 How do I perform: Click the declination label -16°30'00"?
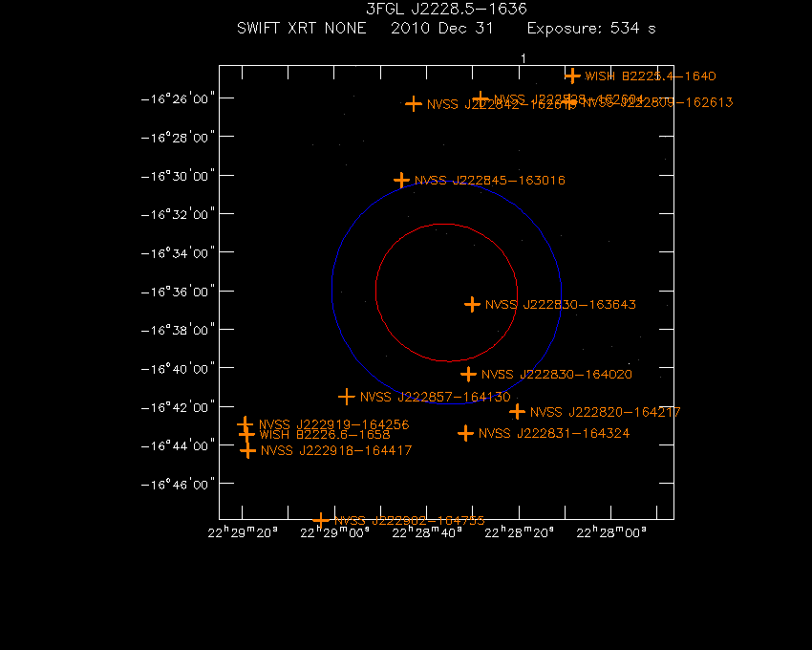pos(178,176)
